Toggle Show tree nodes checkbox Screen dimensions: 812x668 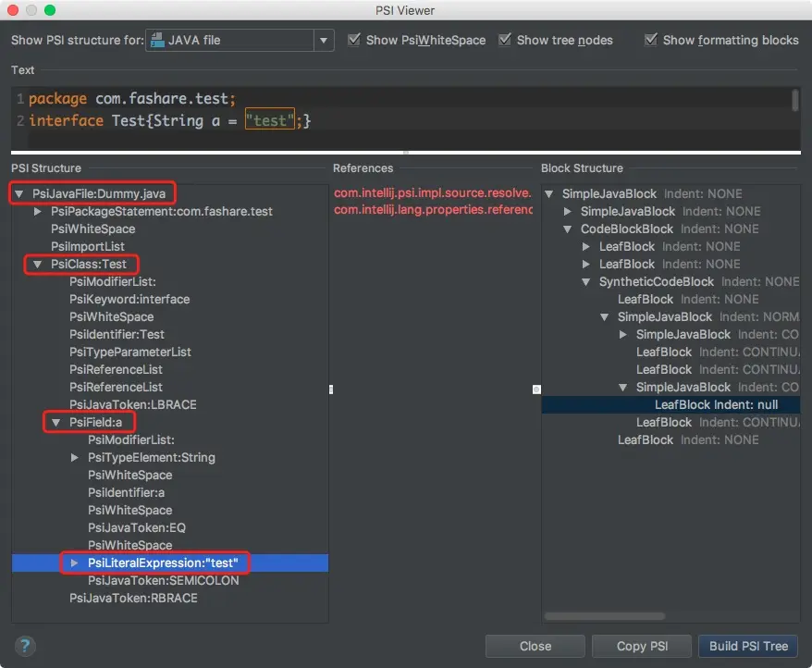(x=504, y=40)
